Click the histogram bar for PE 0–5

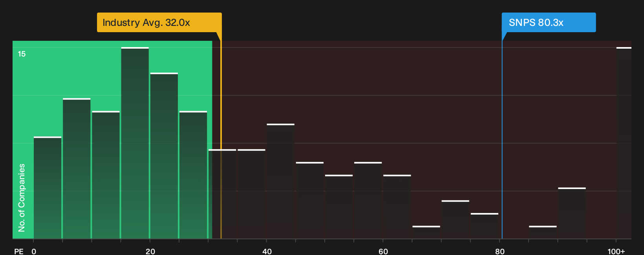pos(48,188)
